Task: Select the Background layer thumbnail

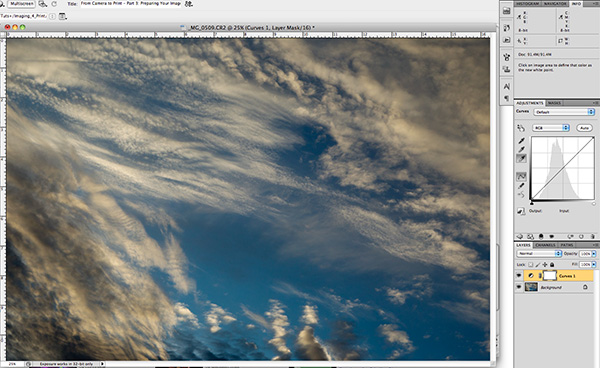Action: pos(531,287)
